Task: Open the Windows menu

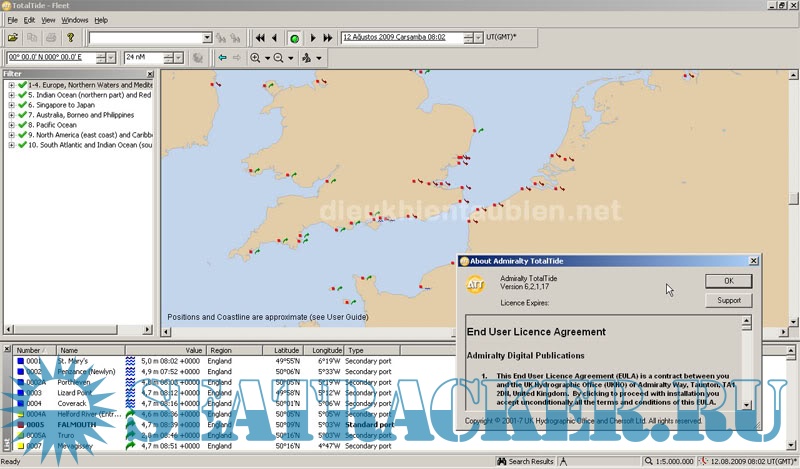Action: point(75,20)
